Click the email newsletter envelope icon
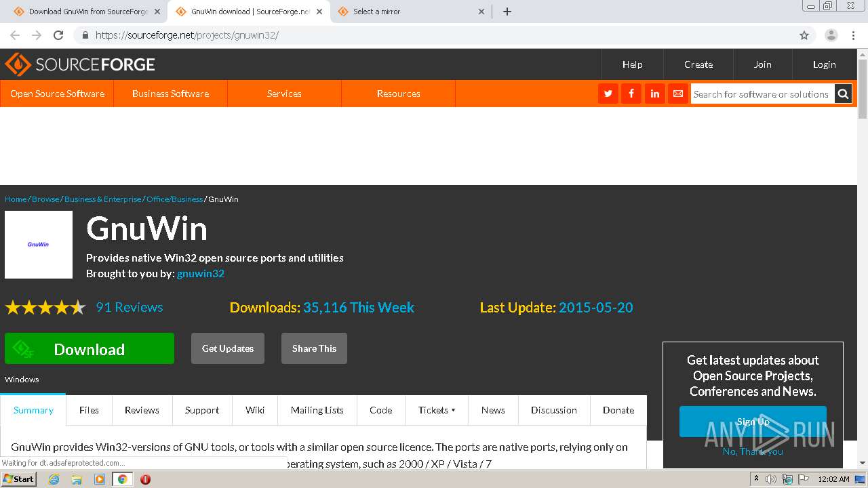Viewport: 868px width, 488px height. coord(677,94)
